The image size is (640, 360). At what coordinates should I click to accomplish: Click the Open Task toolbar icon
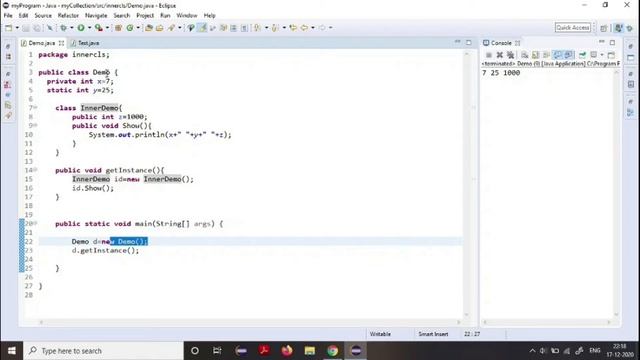[160, 28]
